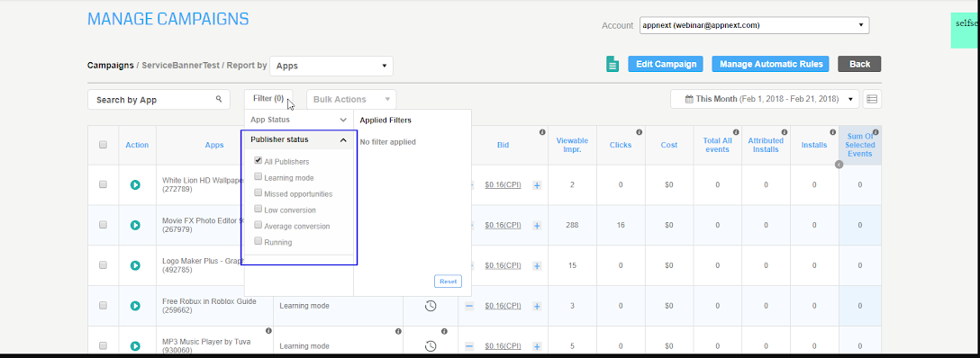
Task: Click the clock history icon in Free Robux row
Action: pyautogui.click(x=431, y=306)
